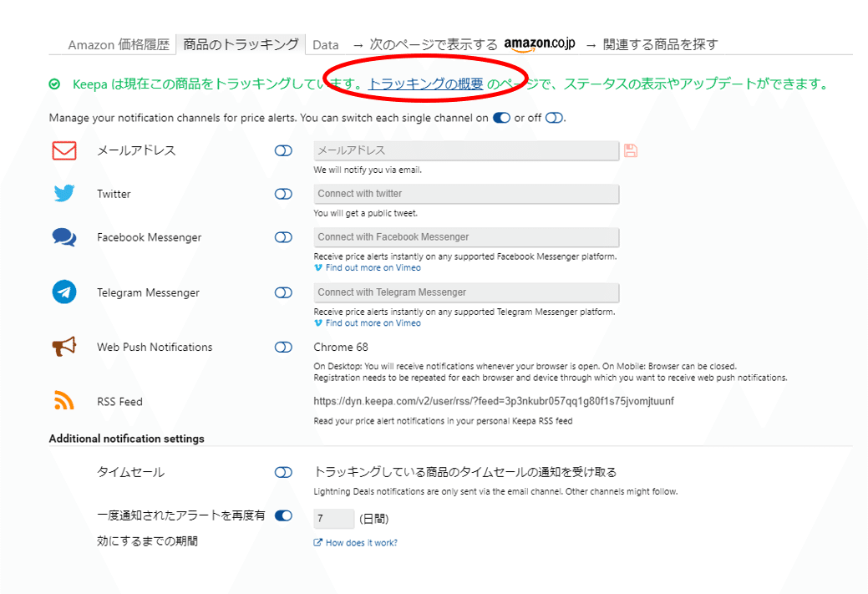Click the (日間) unit label
868x594 pixels.
coord(374,519)
